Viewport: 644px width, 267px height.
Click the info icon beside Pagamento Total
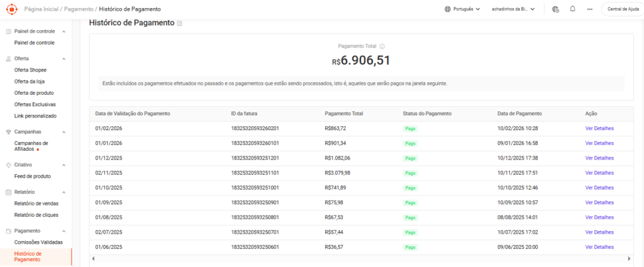point(382,46)
